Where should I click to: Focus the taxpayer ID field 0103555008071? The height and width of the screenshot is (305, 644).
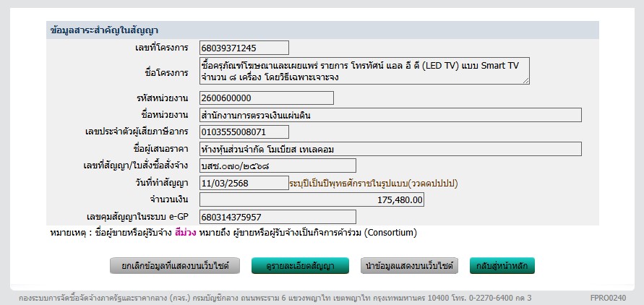[x=244, y=132]
